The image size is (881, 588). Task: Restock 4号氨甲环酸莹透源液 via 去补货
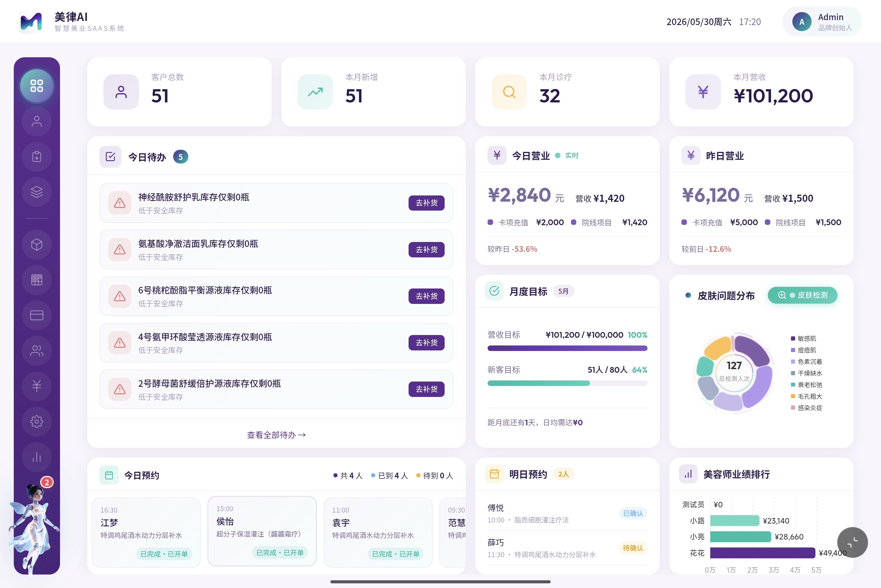point(426,342)
